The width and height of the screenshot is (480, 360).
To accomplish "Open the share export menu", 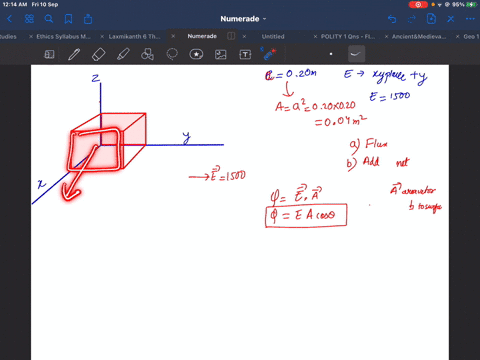I will [88, 19].
